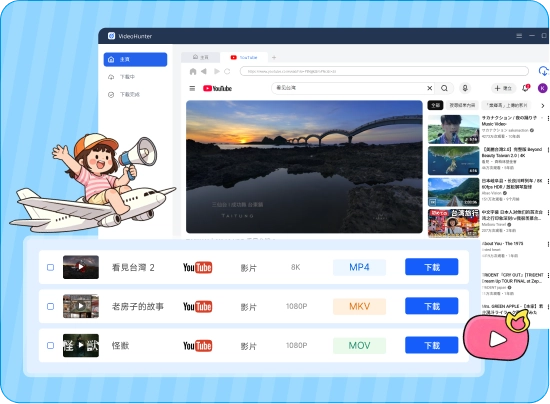Click the YouTube search magnifier button
This screenshot has height=404, width=550.
(444, 88)
